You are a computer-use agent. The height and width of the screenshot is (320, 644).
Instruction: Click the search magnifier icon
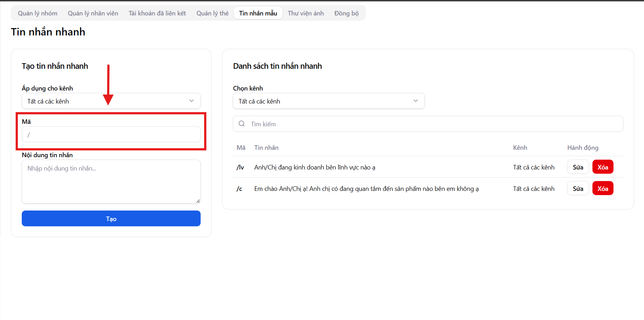pos(242,124)
